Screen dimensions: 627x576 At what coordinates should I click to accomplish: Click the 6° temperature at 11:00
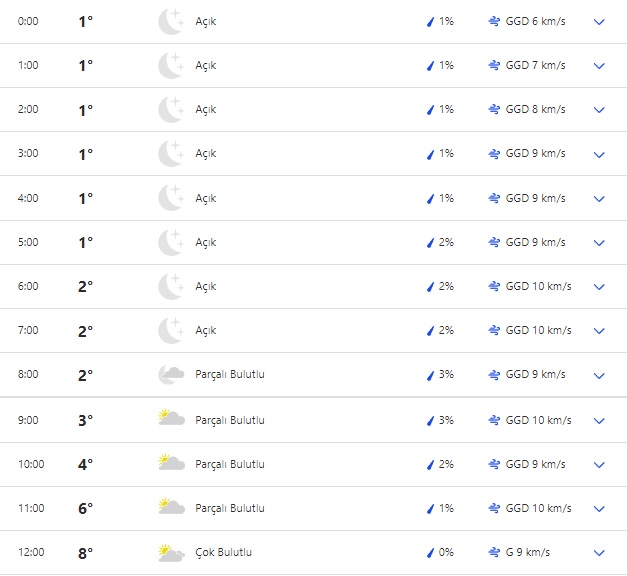tap(86, 508)
